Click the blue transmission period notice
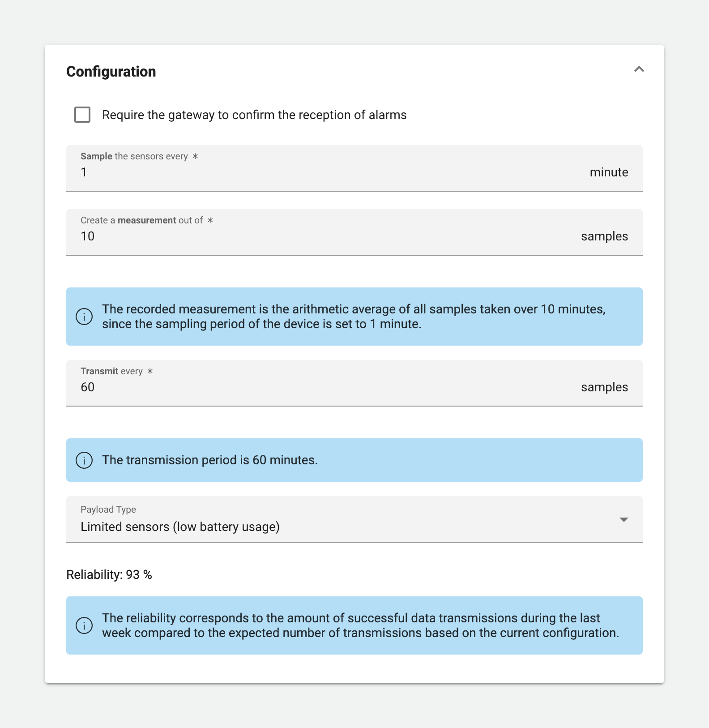Image resolution: width=709 pixels, height=728 pixels. [x=354, y=460]
